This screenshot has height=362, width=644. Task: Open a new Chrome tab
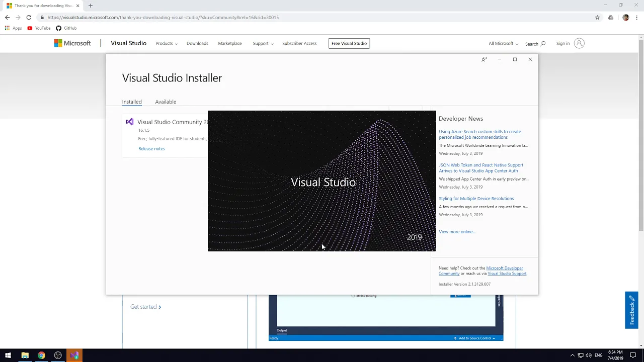click(x=91, y=6)
